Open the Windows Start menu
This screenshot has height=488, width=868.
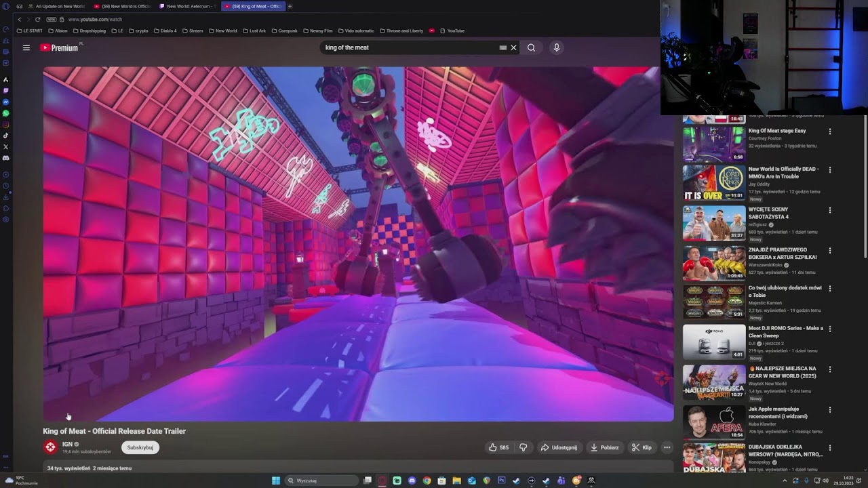click(276, 481)
